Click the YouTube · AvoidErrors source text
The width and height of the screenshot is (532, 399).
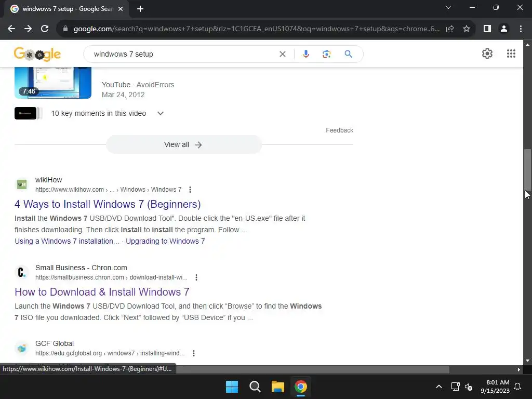coord(138,85)
